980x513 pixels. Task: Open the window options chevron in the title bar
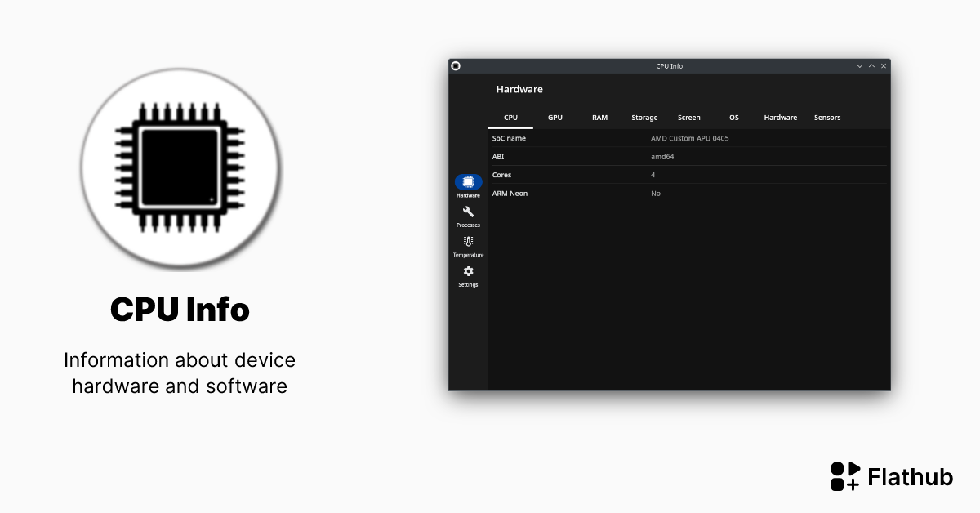859,65
